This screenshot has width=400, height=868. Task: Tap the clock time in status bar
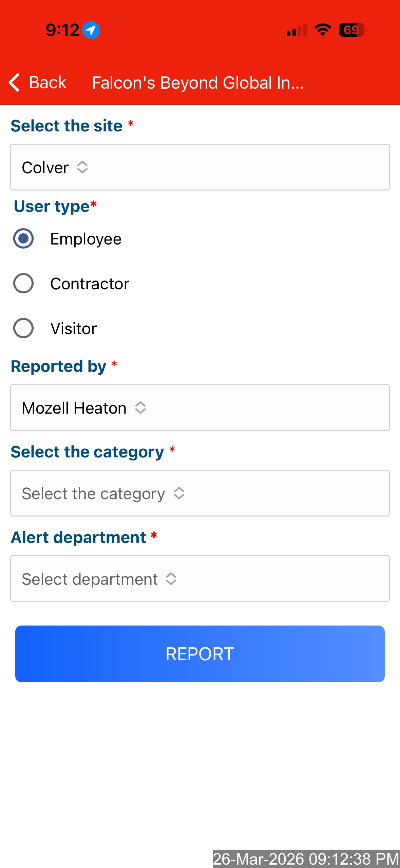coord(62,30)
